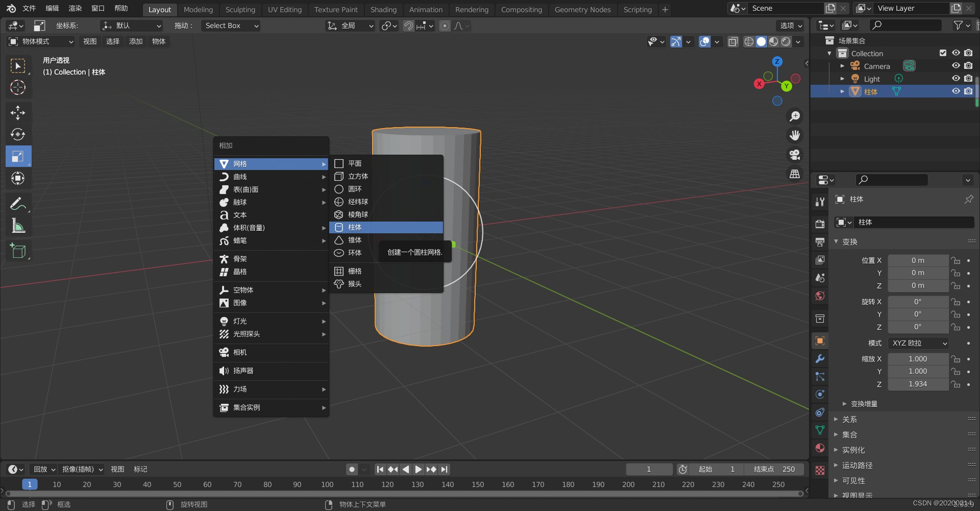Open the Tool properties tab

[x=820, y=202]
